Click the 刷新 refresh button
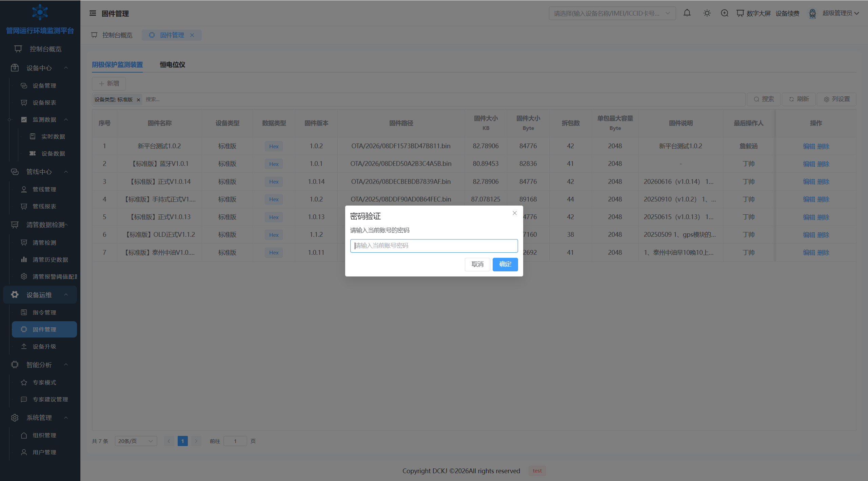This screenshot has height=481, width=868. (798, 99)
